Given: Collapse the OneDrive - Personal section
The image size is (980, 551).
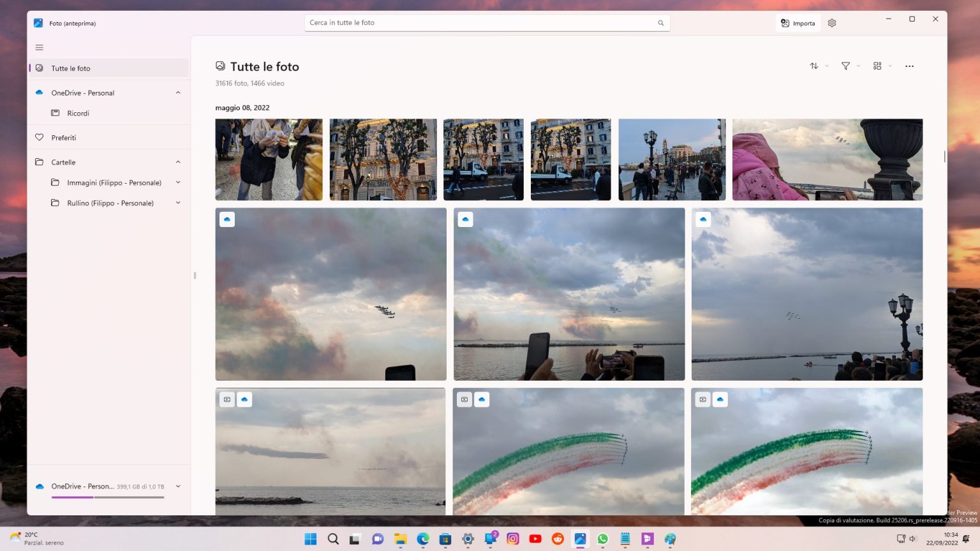Looking at the screenshot, I should tap(178, 92).
